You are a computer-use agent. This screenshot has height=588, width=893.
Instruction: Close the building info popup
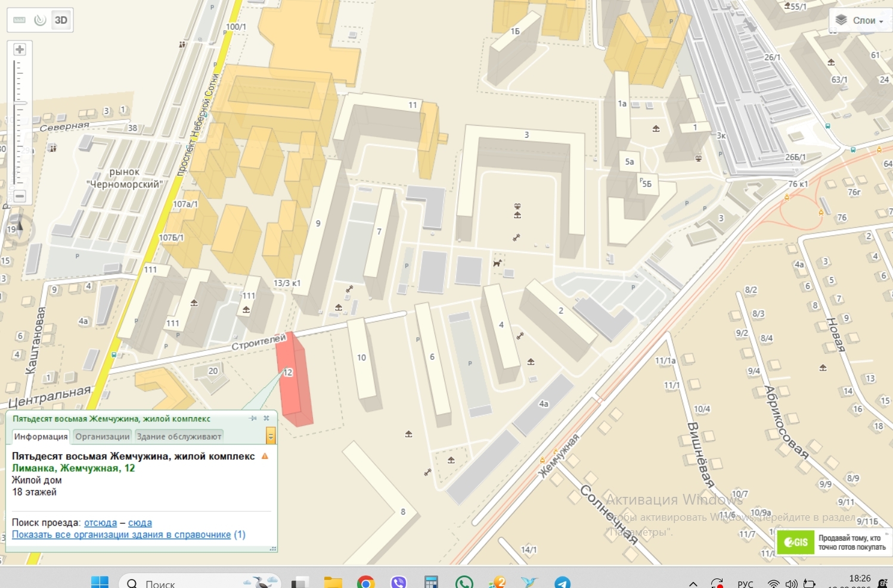pos(266,418)
